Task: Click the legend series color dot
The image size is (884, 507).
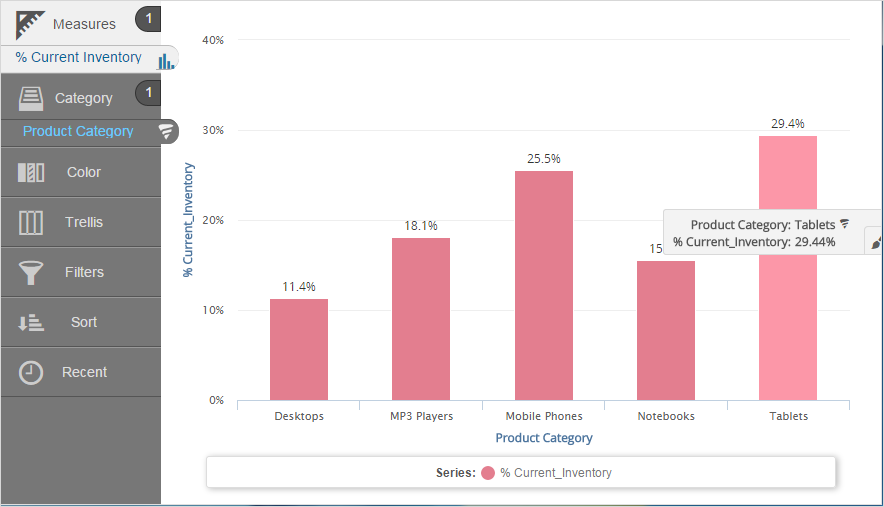Action: (488, 472)
